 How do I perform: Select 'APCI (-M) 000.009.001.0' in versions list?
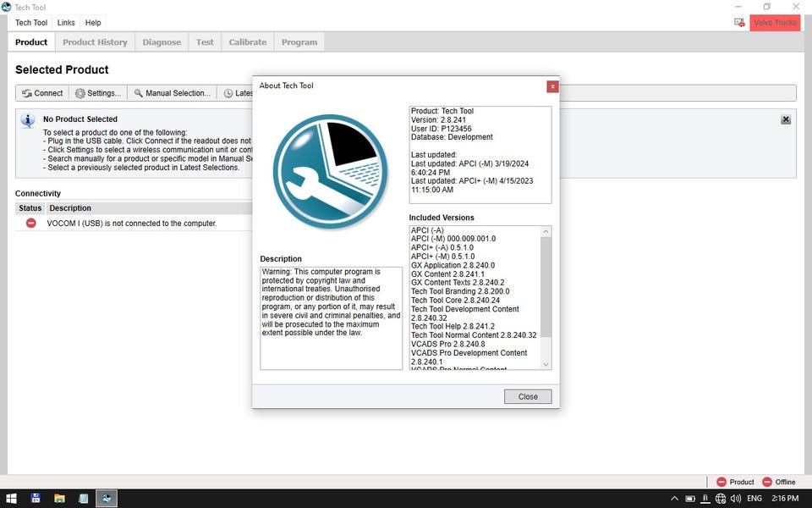(453, 239)
